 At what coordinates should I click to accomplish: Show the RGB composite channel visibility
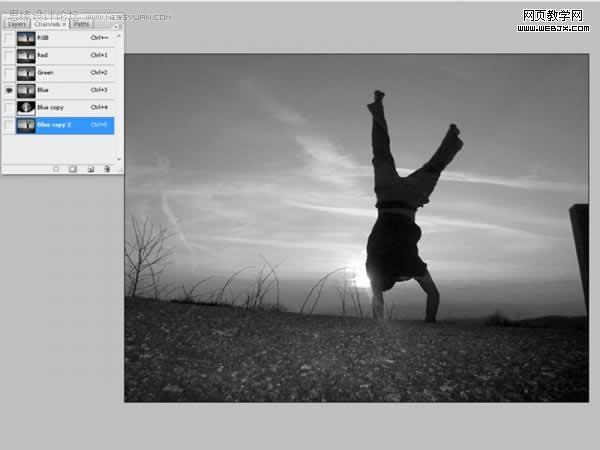click(x=9, y=38)
